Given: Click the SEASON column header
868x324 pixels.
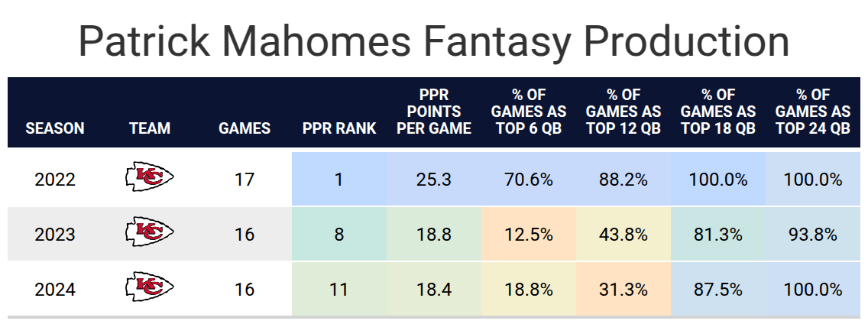Looking at the screenshot, I should click(x=55, y=128).
